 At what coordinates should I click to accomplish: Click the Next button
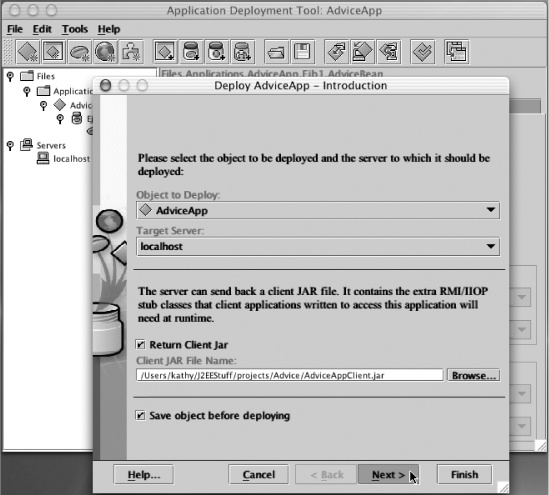(x=388, y=475)
